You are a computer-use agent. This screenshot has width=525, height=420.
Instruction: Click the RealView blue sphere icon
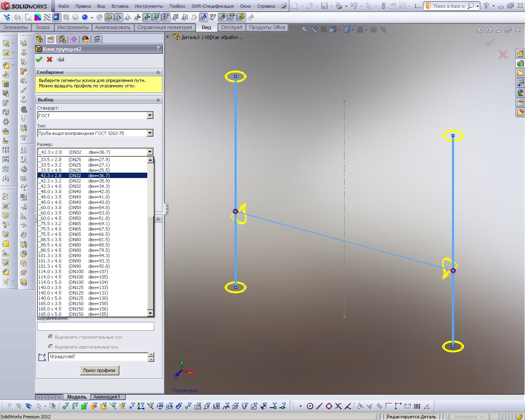point(85,17)
